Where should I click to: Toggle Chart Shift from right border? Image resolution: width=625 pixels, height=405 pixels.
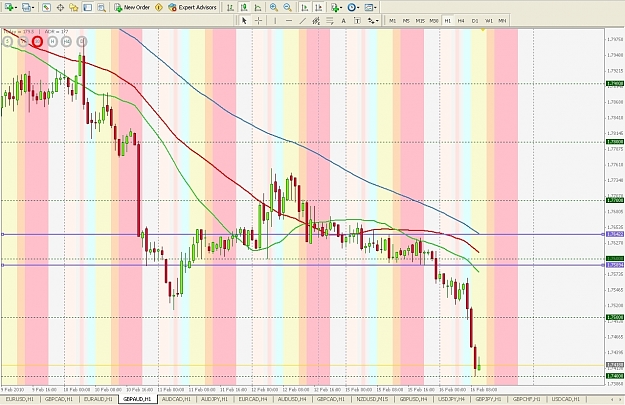pyautogui.click(x=318, y=7)
